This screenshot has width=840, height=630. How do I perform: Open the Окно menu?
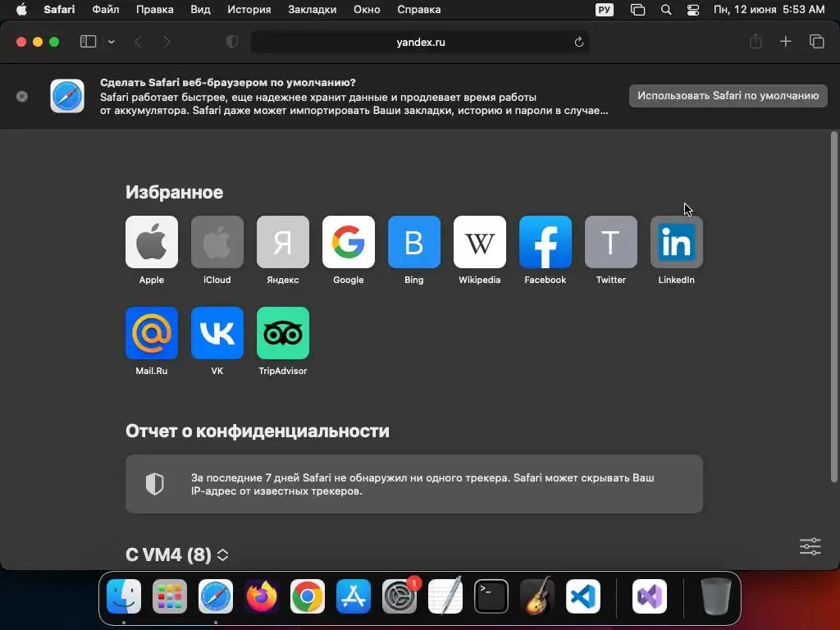pos(367,10)
